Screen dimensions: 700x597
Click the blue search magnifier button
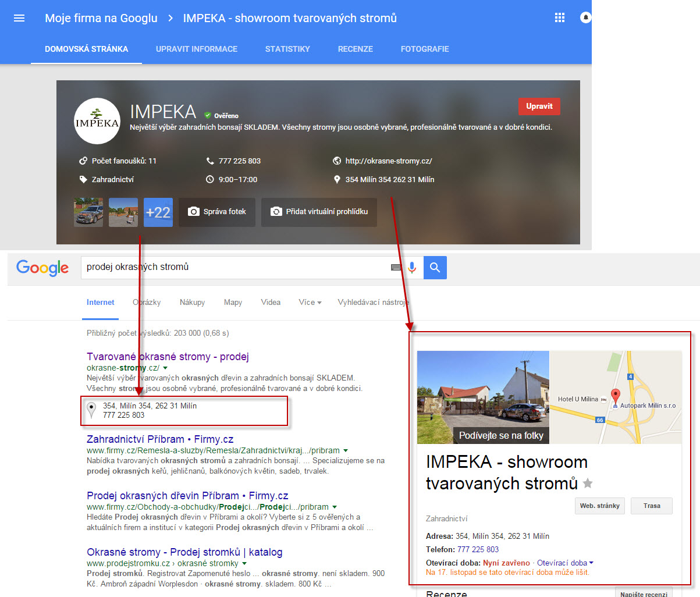(x=435, y=268)
